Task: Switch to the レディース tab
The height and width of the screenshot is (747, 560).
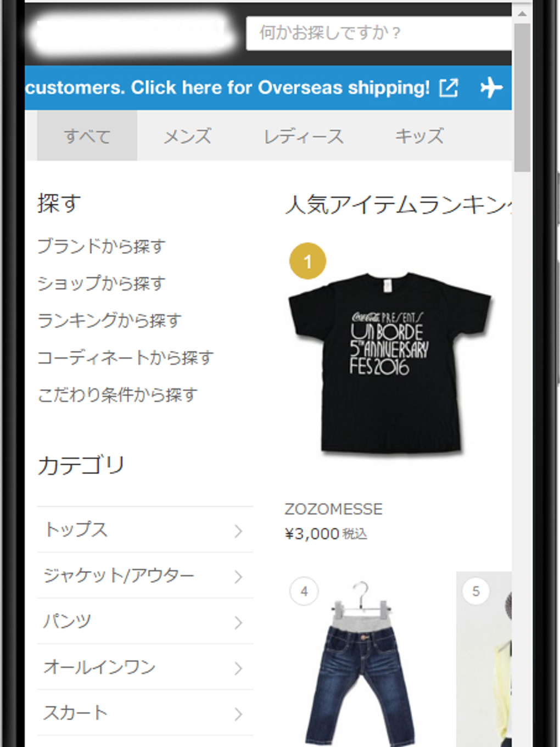Action: pyautogui.click(x=304, y=136)
